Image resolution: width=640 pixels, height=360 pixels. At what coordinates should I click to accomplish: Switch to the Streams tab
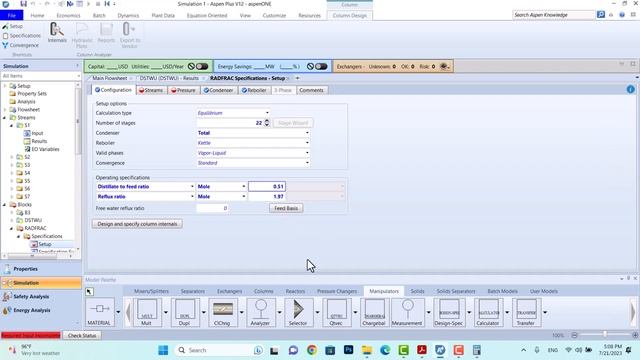coord(151,90)
